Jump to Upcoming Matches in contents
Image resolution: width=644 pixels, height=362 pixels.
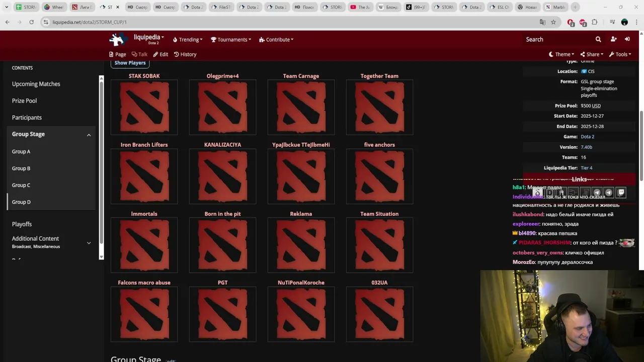click(36, 84)
